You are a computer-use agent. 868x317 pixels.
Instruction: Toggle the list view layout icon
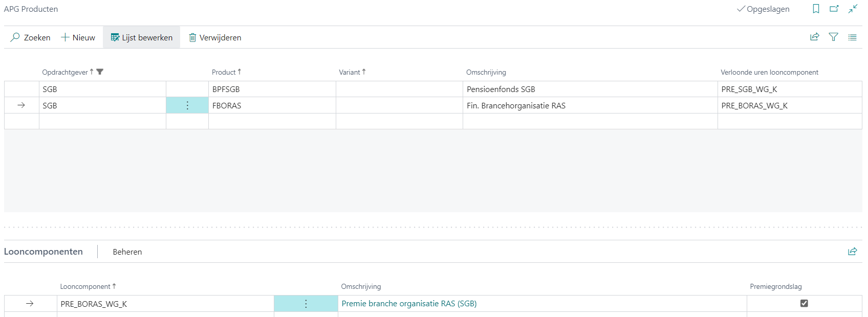coord(852,37)
